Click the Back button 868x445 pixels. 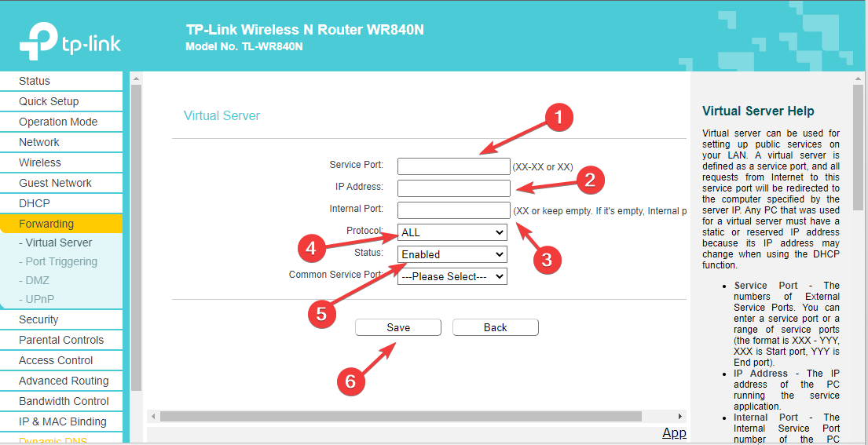click(x=496, y=327)
